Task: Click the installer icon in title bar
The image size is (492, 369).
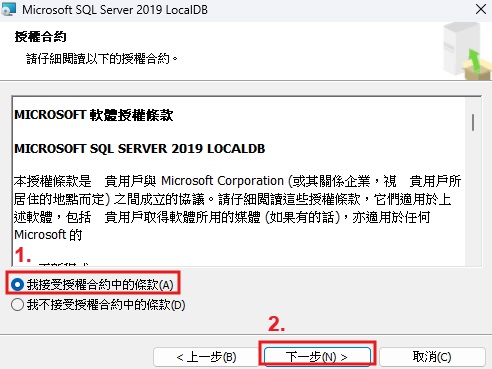Action: pyautogui.click(x=8, y=9)
